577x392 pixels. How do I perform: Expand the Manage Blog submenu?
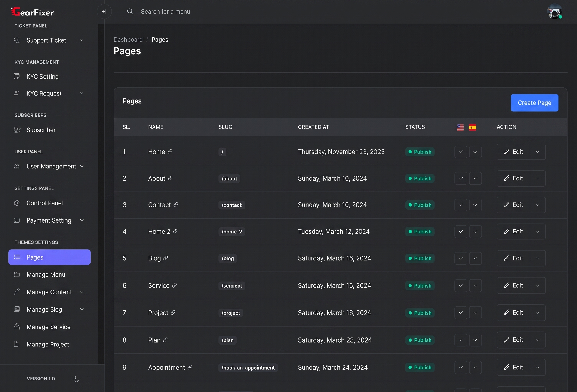coord(82,309)
